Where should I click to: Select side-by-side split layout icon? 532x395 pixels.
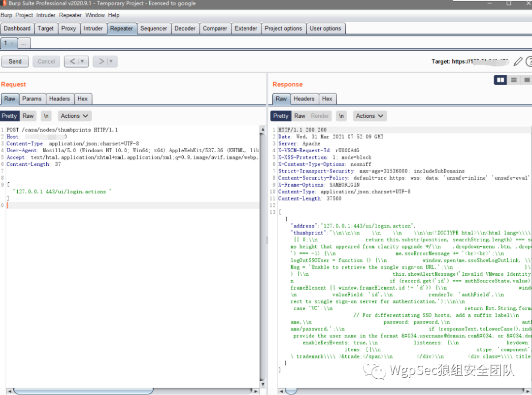click(x=500, y=80)
